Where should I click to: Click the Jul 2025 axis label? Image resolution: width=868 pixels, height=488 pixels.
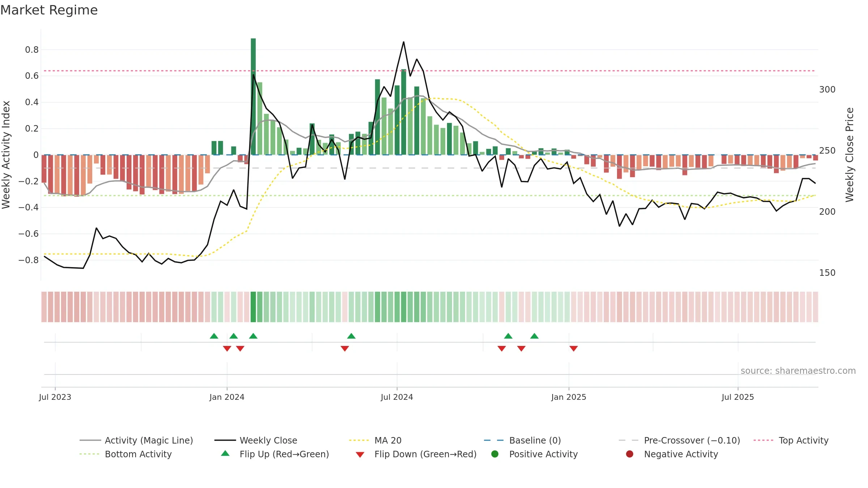(738, 397)
